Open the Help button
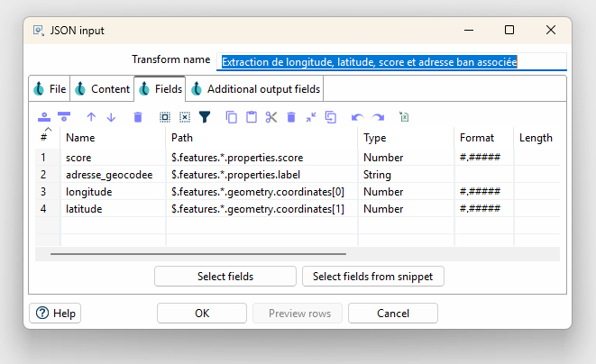The width and height of the screenshot is (596, 364). tap(56, 313)
